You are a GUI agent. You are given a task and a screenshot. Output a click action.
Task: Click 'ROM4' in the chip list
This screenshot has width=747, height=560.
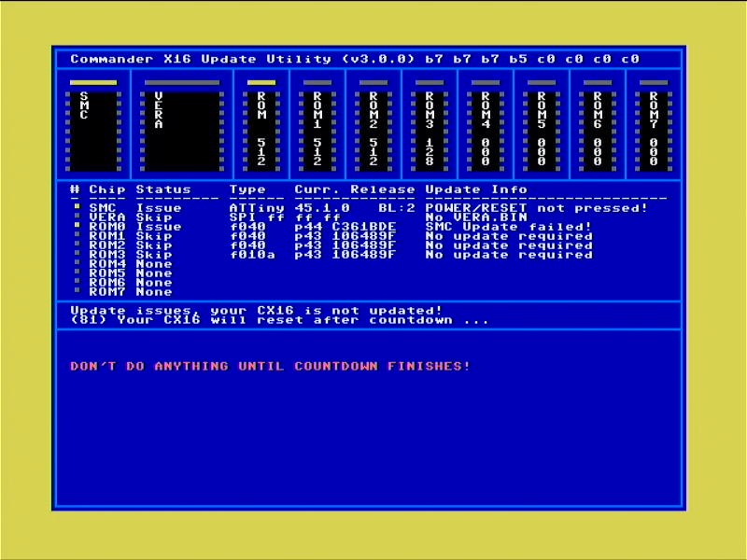(x=107, y=264)
